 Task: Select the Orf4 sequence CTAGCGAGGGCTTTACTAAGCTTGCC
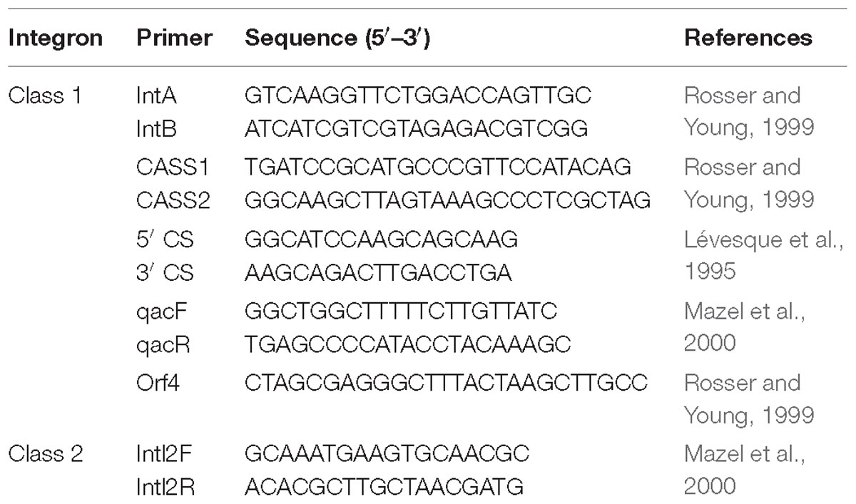click(445, 383)
